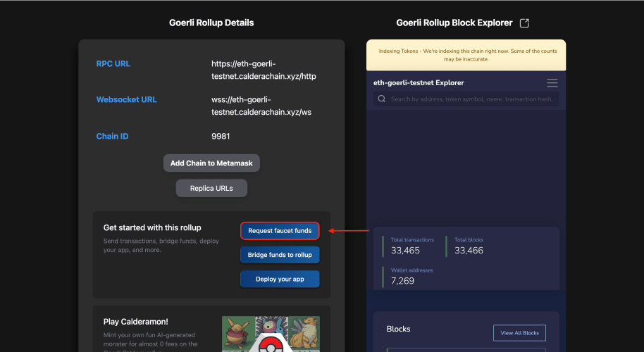
Task: Select the wss://eth-goerli-testnet.calderachain.xyz/ws value
Action: (x=261, y=106)
